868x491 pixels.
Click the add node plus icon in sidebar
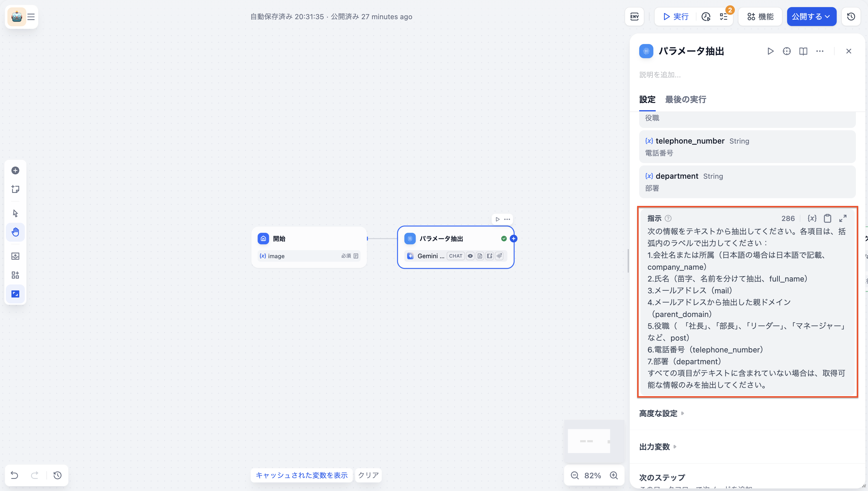click(x=15, y=170)
